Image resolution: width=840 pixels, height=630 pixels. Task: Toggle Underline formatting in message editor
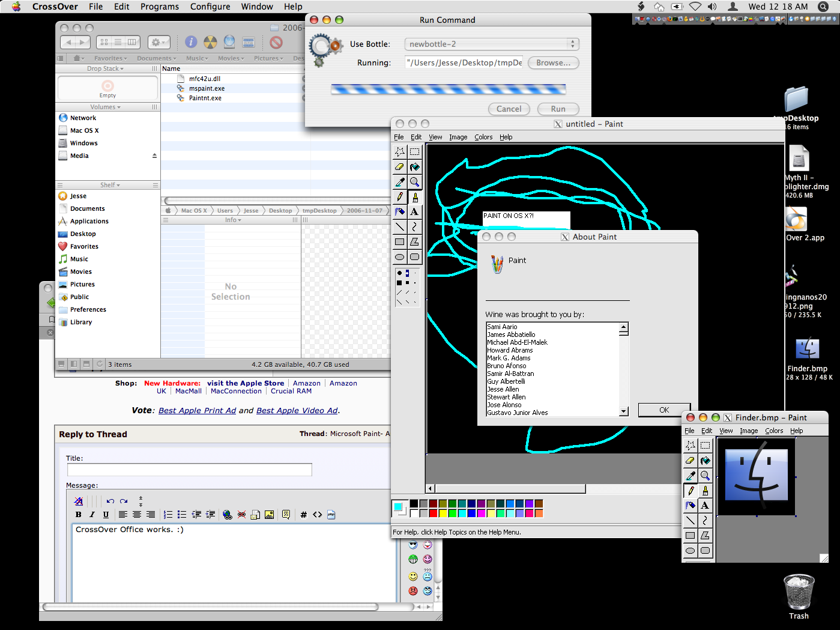pos(106,515)
